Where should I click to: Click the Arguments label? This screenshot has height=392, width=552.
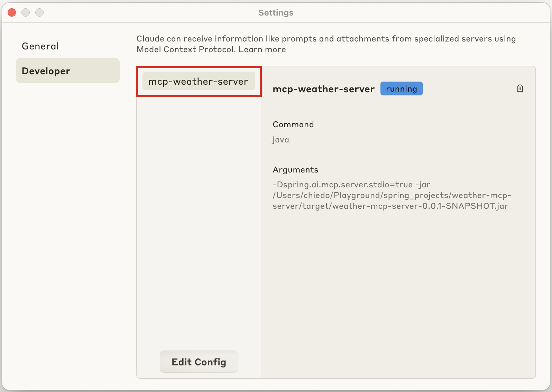[x=295, y=170]
